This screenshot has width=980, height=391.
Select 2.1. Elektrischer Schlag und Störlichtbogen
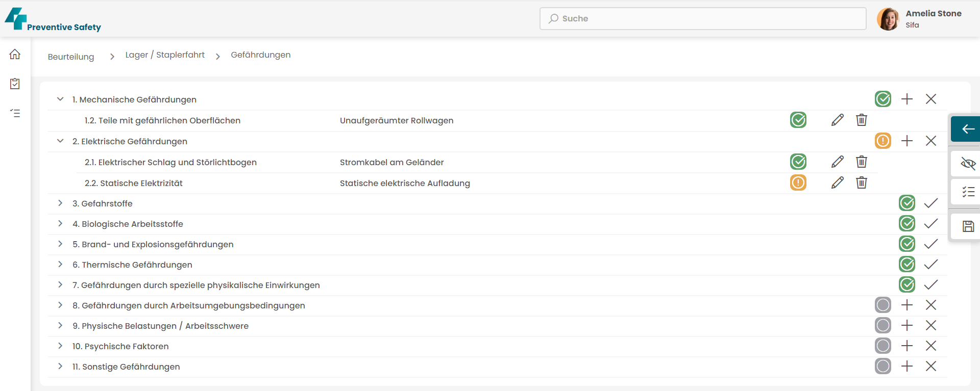pos(170,162)
